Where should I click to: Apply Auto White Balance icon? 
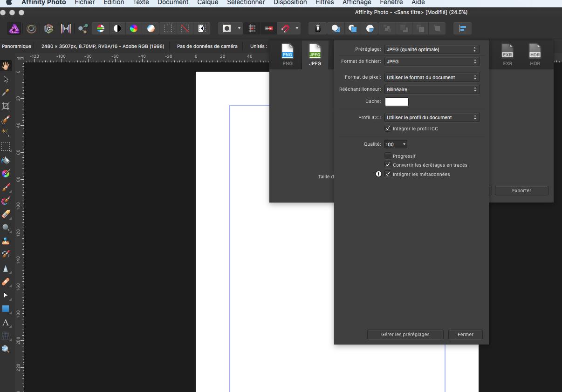coord(151,28)
